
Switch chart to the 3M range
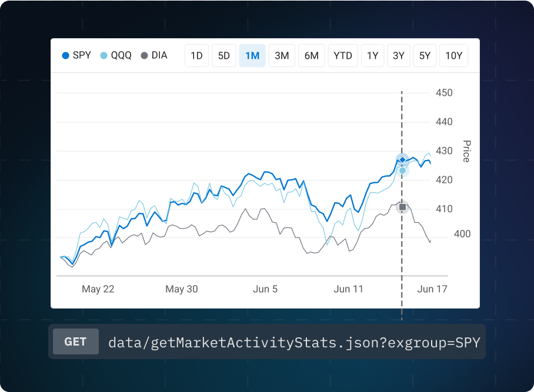(x=282, y=55)
